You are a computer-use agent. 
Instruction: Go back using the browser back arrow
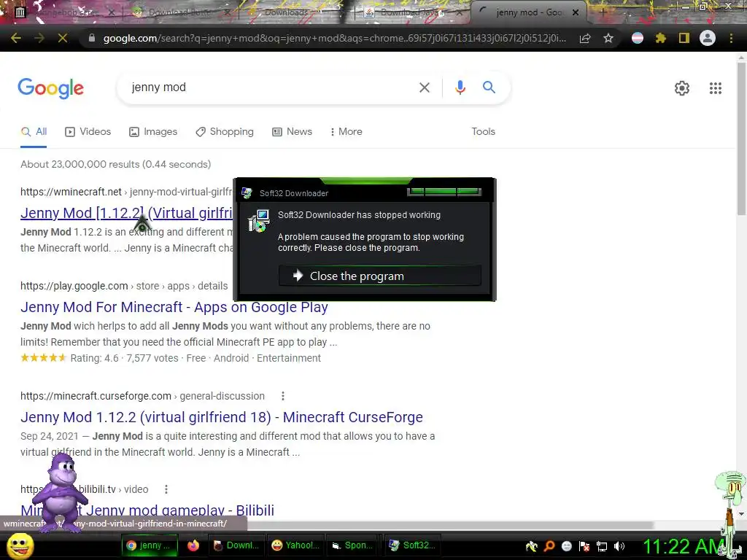(16, 38)
